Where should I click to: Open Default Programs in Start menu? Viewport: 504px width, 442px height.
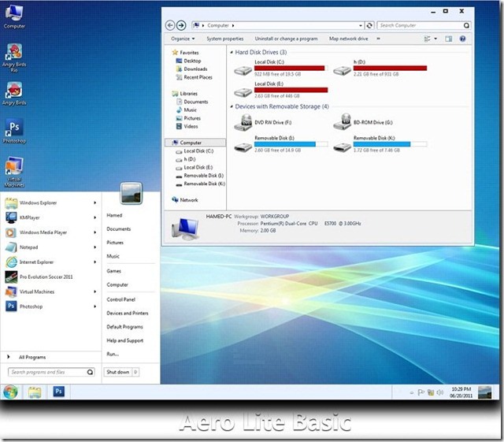click(x=124, y=327)
